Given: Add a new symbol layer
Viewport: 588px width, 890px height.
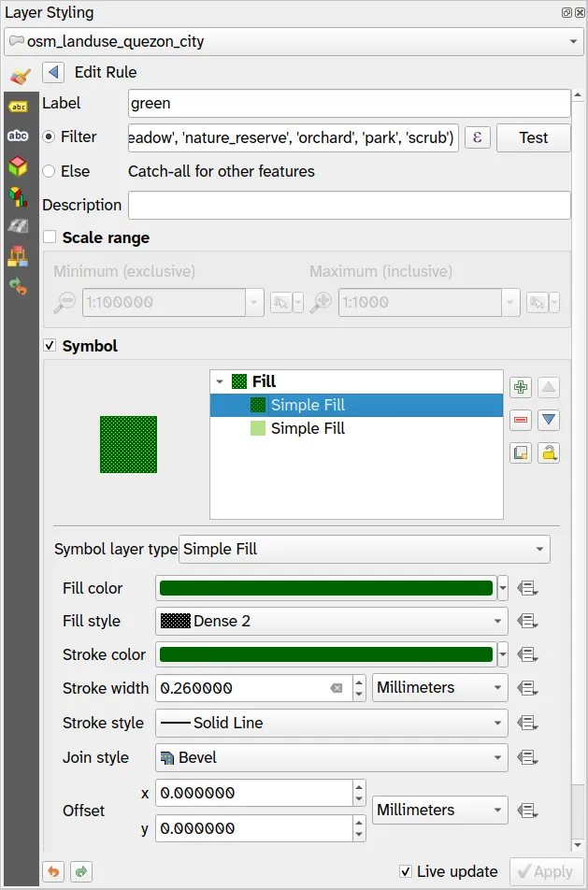Looking at the screenshot, I should [521, 388].
